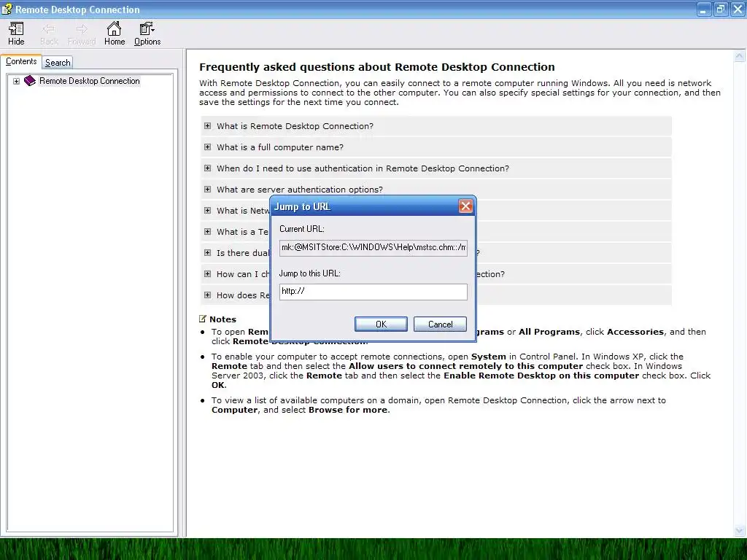Click Cancel in Jump to URL dialog
Image resolution: width=747 pixels, height=560 pixels.
tap(440, 324)
